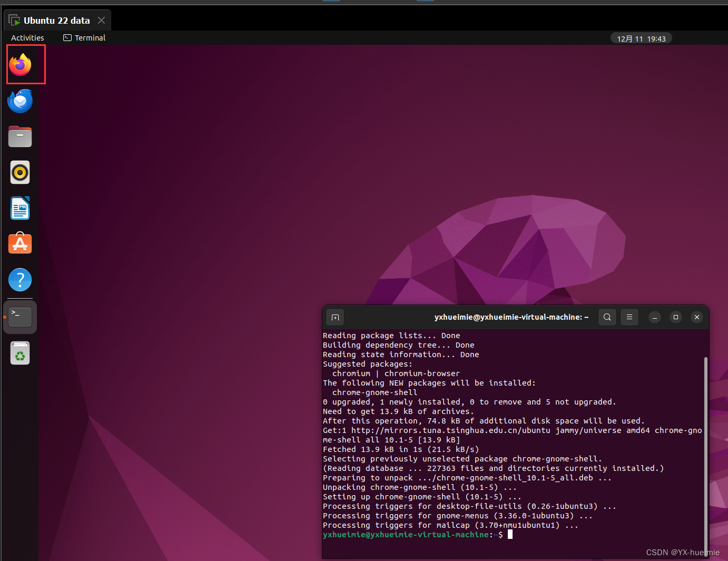Open search in the terminal titlebar
Image resolution: width=728 pixels, height=561 pixels.
tap(607, 317)
